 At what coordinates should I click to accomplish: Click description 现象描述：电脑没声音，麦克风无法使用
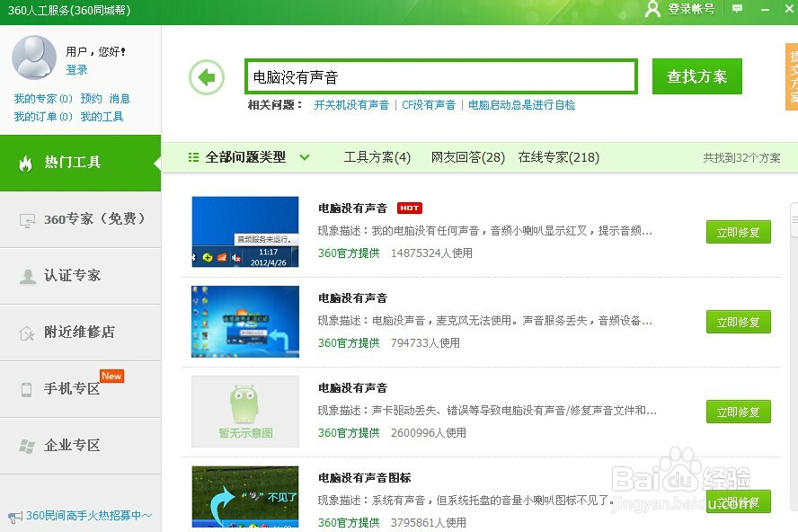tap(485, 321)
